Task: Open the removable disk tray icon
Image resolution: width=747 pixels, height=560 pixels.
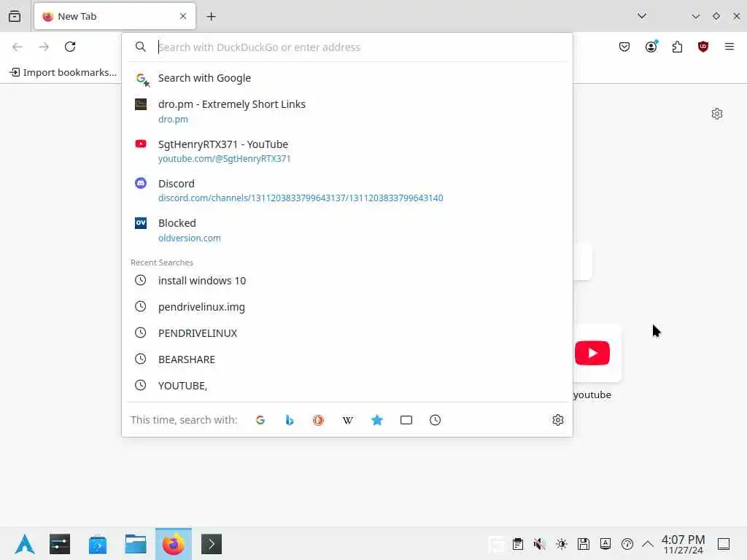Action: (583, 544)
